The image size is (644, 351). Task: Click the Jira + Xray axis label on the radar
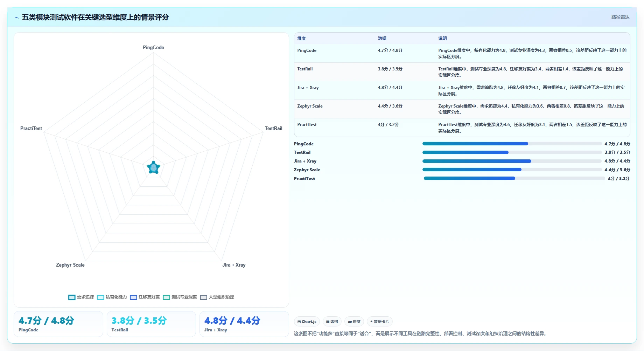click(x=234, y=265)
